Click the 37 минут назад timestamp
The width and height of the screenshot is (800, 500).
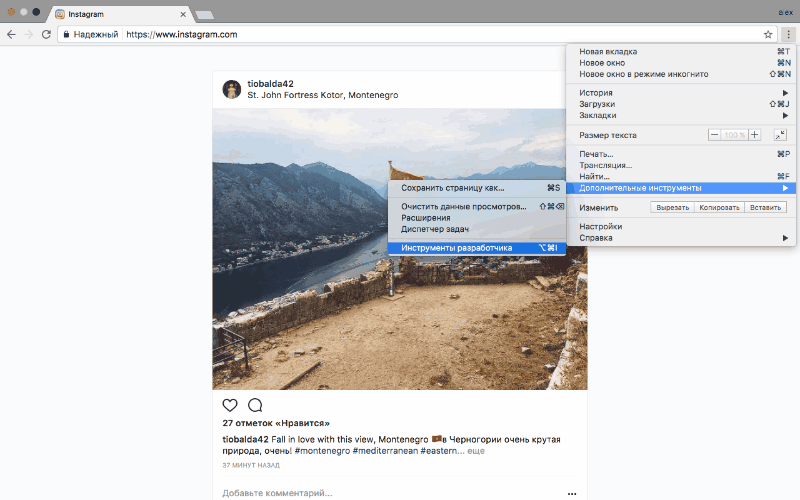click(251, 465)
